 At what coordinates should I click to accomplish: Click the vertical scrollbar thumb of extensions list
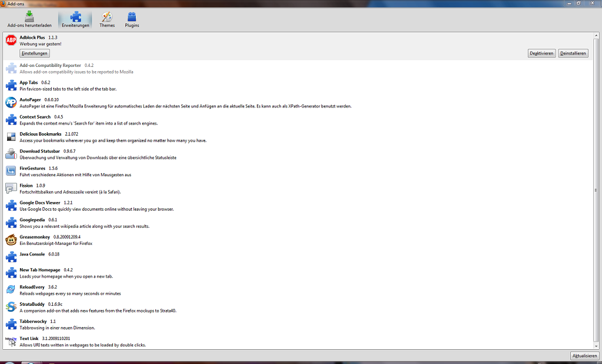pos(596,190)
